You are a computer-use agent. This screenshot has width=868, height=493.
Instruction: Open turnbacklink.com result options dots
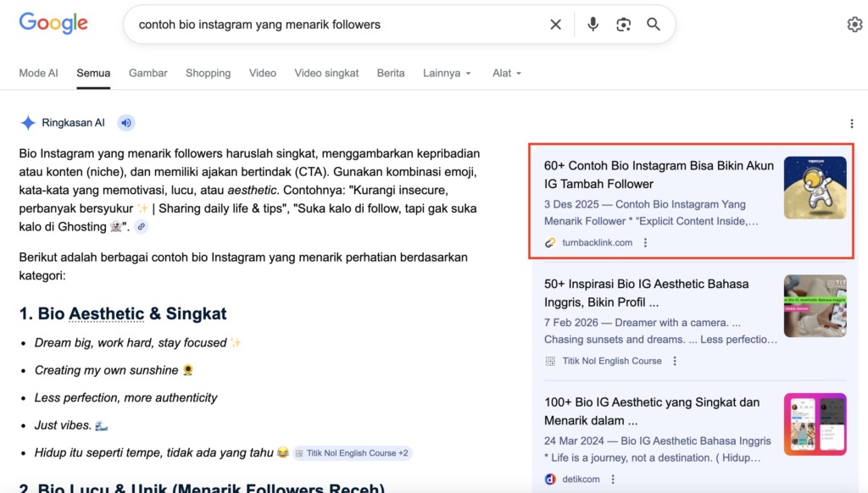click(x=645, y=242)
